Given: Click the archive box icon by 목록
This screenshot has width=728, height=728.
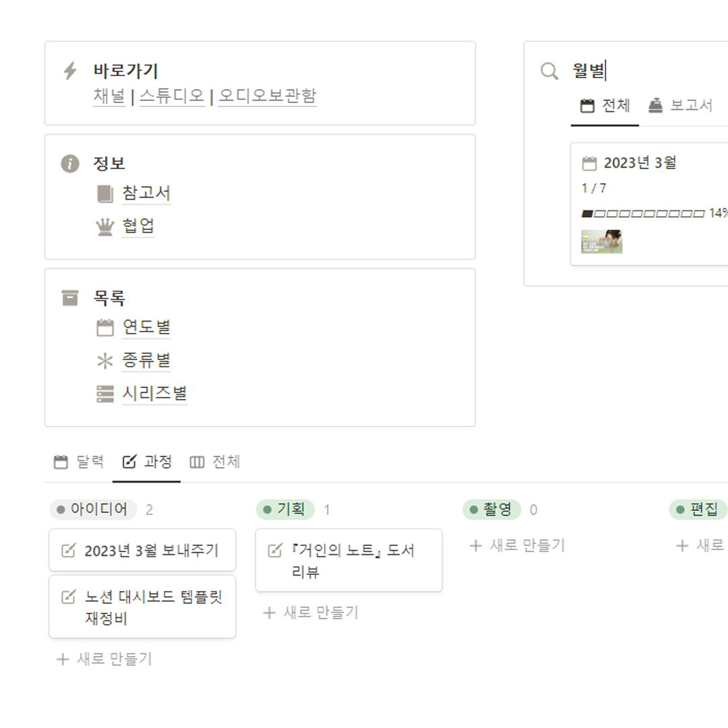Looking at the screenshot, I should pyautogui.click(x=70, y=298).
